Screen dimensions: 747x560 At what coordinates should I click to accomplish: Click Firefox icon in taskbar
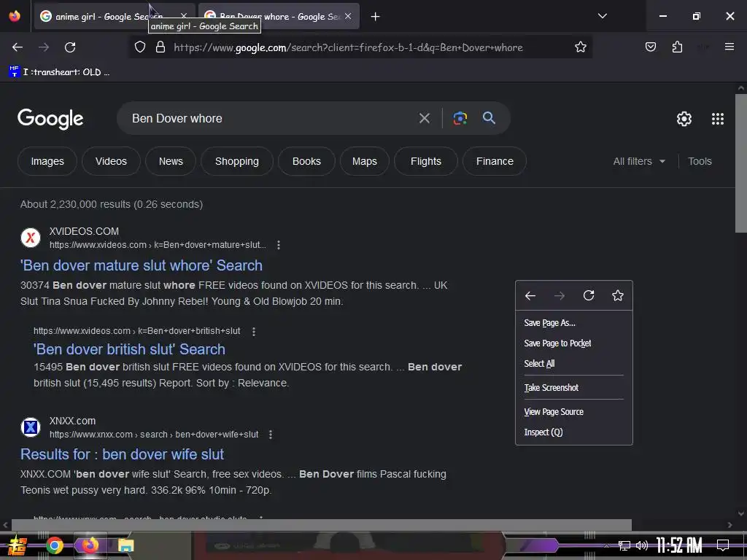point(90,545)
